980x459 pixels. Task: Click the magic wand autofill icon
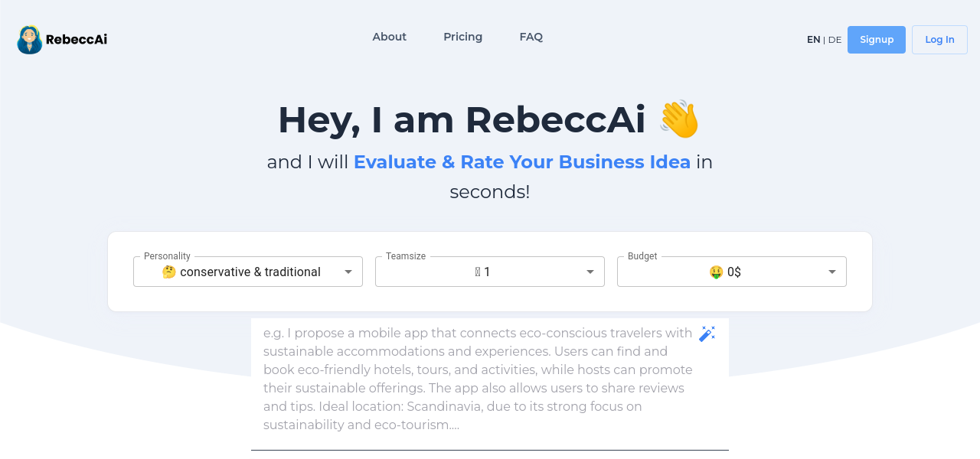(x=707, y=334)
